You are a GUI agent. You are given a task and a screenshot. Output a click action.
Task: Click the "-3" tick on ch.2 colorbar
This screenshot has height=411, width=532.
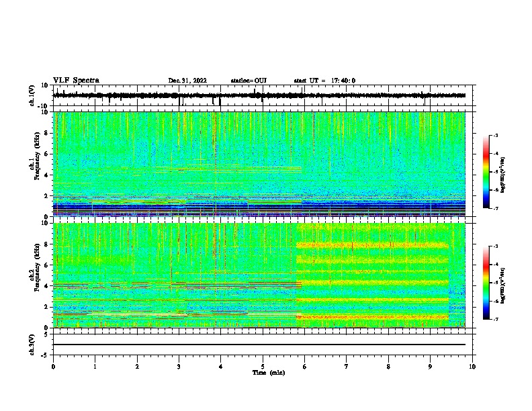495,246
